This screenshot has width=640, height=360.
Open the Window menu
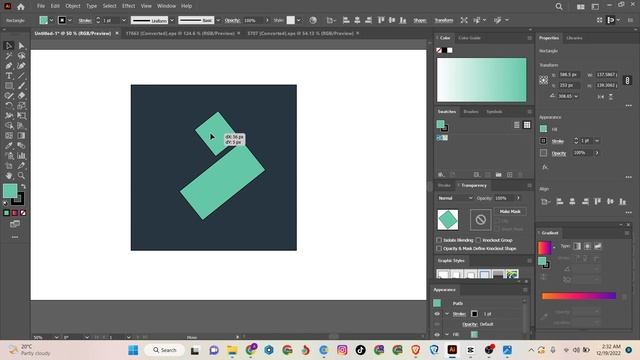click(x=166, y=6)
